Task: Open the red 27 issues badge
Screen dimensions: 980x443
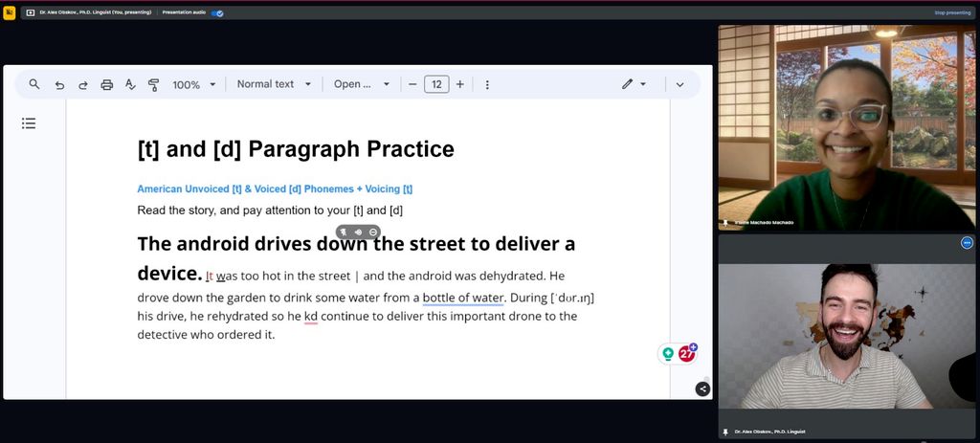Action: pos(687,354)
